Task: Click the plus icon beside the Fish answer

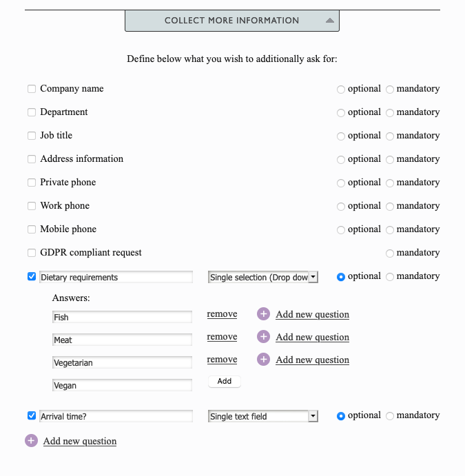Action: pyautogui.click(x=264, y=314)
